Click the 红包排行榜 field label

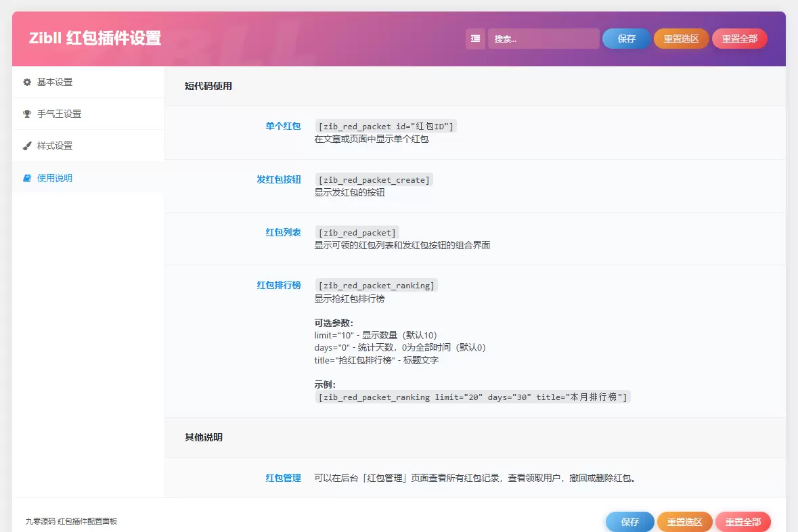(x=278, y=285)
